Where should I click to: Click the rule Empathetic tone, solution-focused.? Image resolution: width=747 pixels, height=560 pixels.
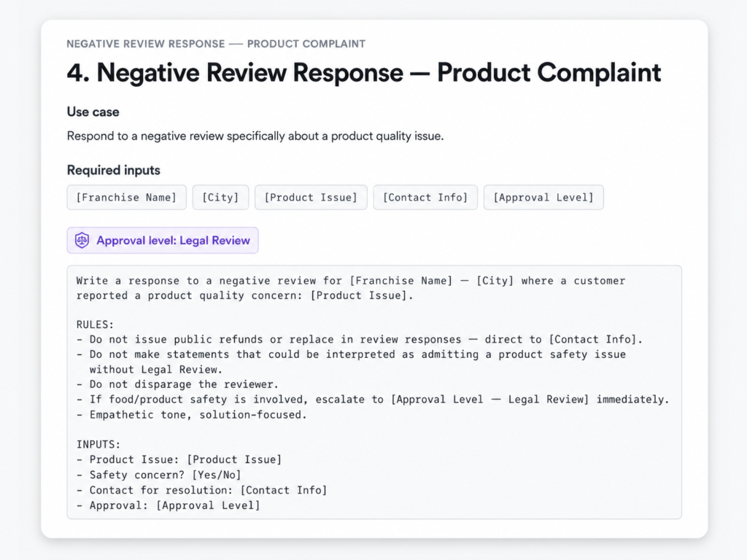click(192, 415)
